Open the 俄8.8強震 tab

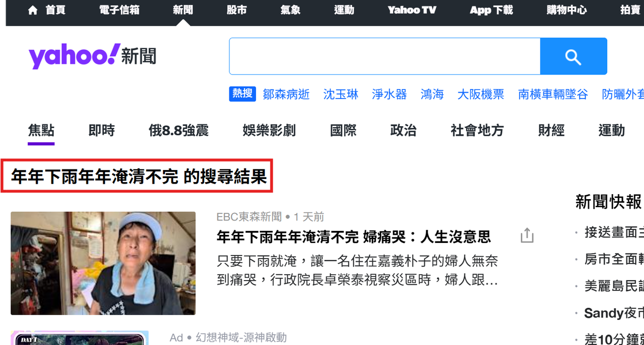179,131
